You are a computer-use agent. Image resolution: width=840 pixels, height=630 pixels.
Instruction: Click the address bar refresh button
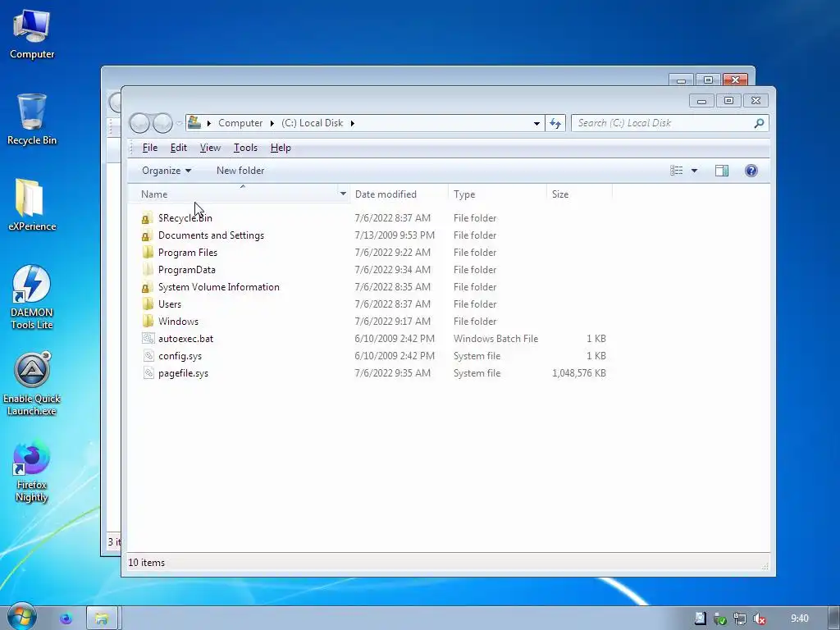pos(555,123)
